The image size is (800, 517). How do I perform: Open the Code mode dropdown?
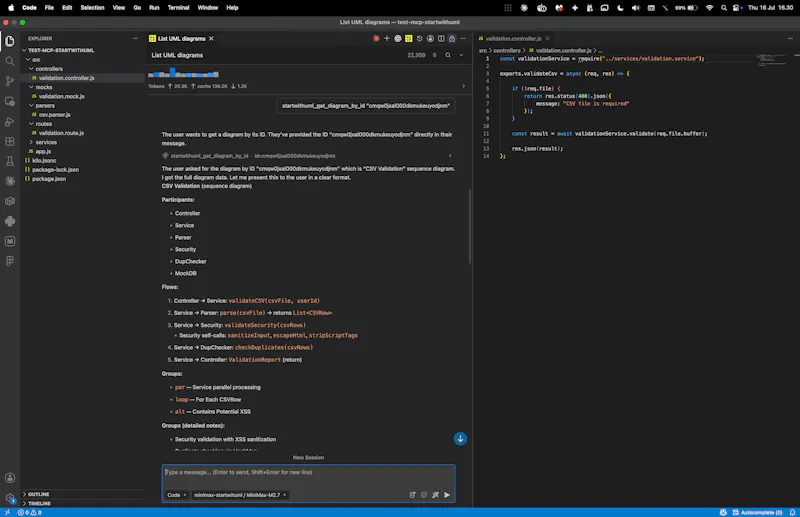[x=177, y=495]
